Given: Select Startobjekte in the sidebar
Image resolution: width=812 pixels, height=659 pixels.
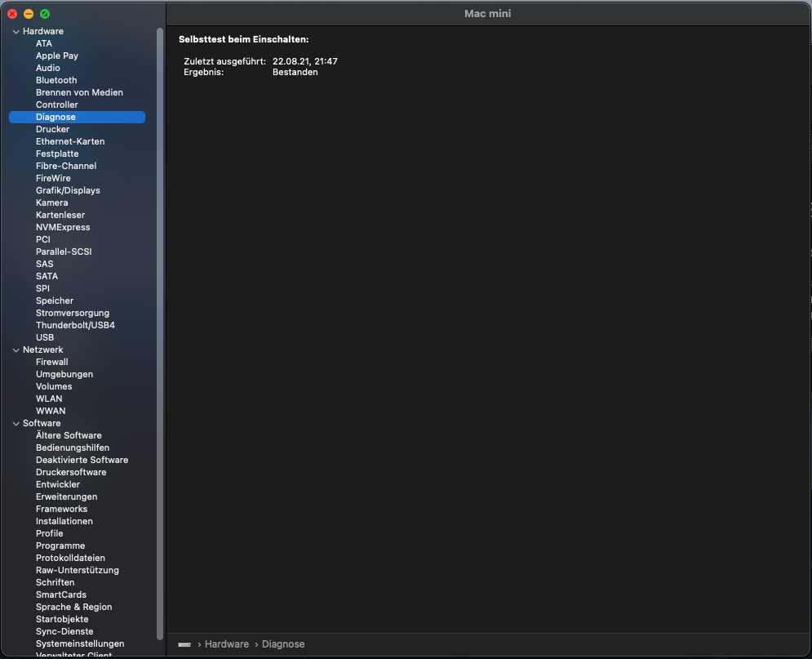Looking at the screenshot, I should coord(62,620).
